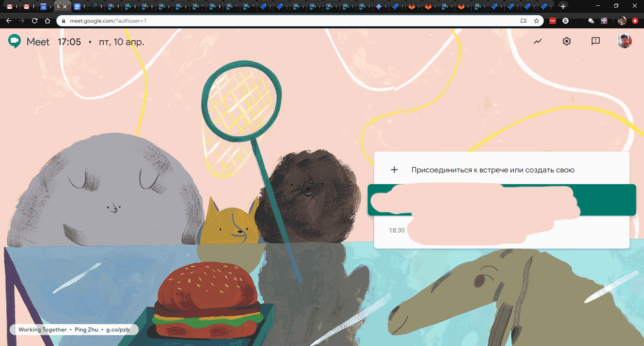Open the ghost-shaped extension icon
This screenshot has width=644, height=346.
(566, 21)
